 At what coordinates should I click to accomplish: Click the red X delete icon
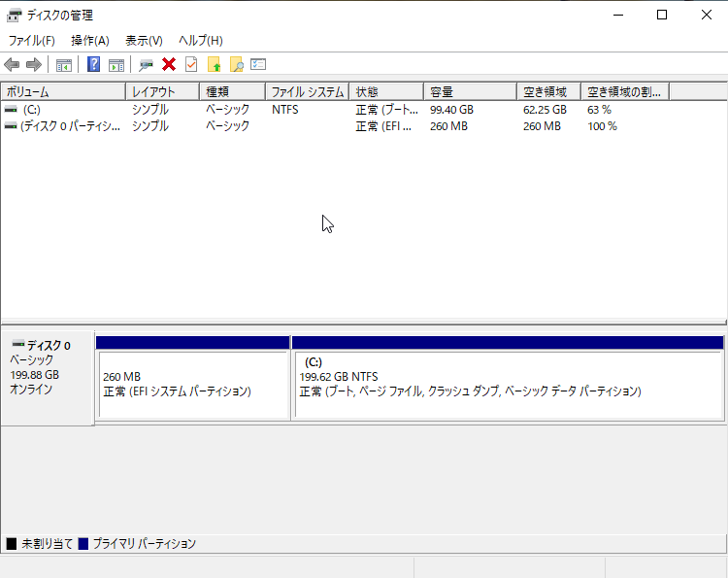[169, 64]
